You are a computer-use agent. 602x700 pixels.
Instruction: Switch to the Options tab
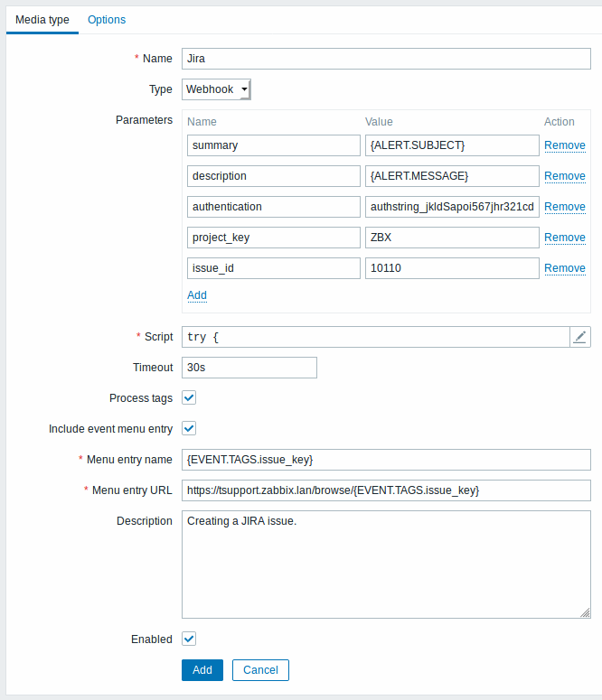107,20
